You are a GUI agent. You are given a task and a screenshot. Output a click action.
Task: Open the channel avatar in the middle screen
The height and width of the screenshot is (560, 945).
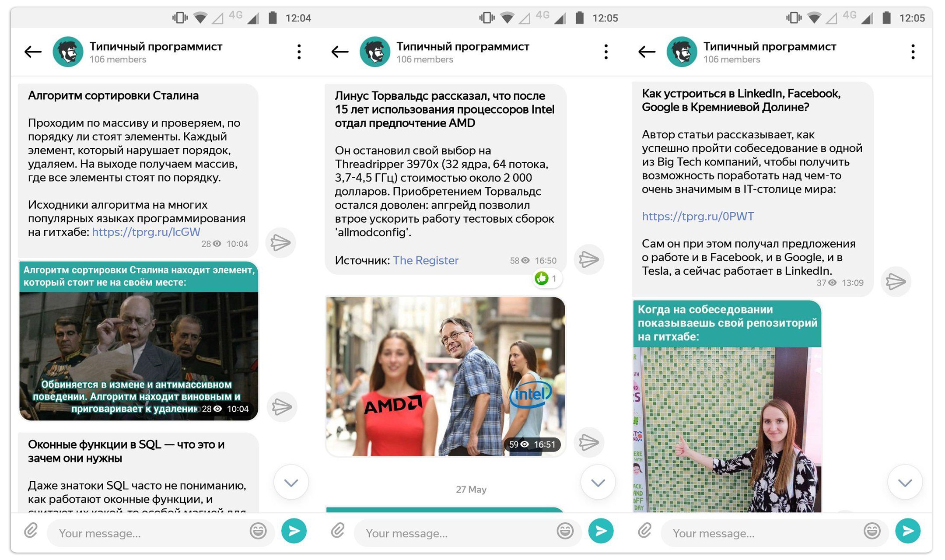tap(375, 52)
